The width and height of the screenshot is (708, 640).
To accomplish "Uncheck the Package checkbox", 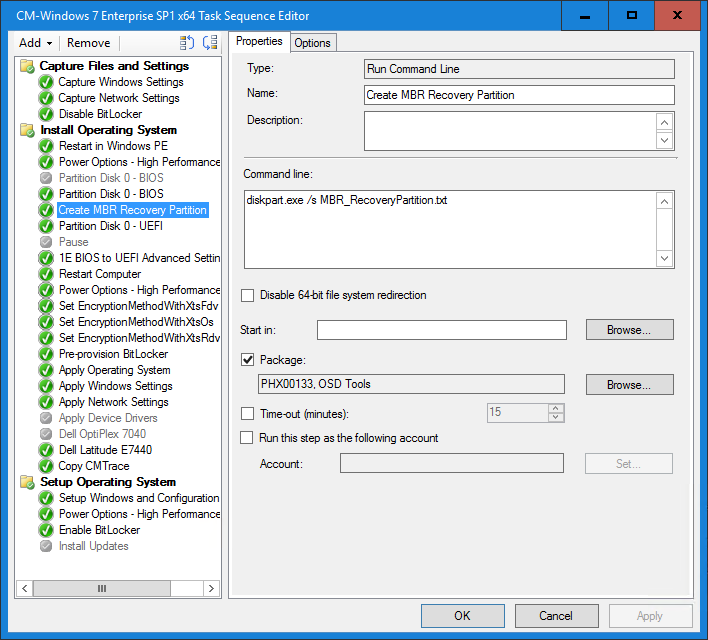I will click(248, 359).
